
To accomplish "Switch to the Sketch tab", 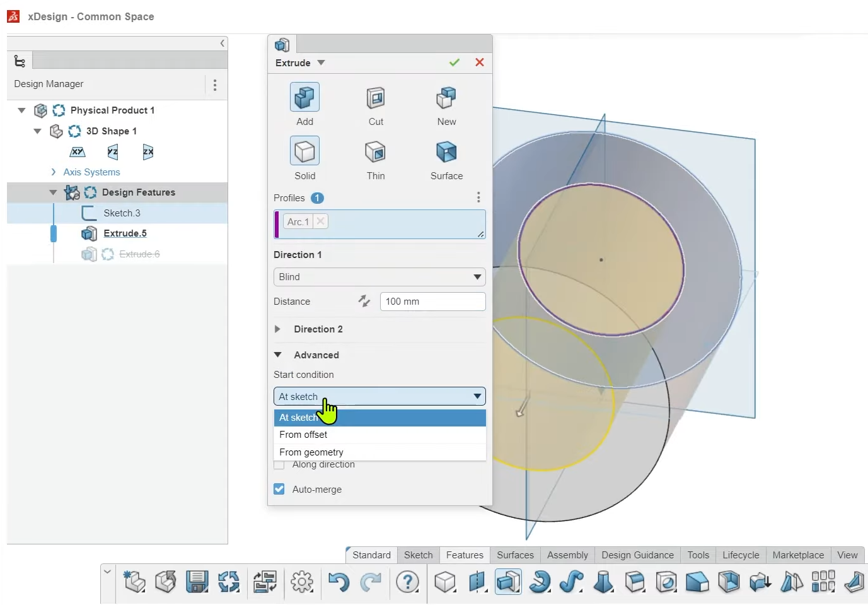I will click(419, 555).
